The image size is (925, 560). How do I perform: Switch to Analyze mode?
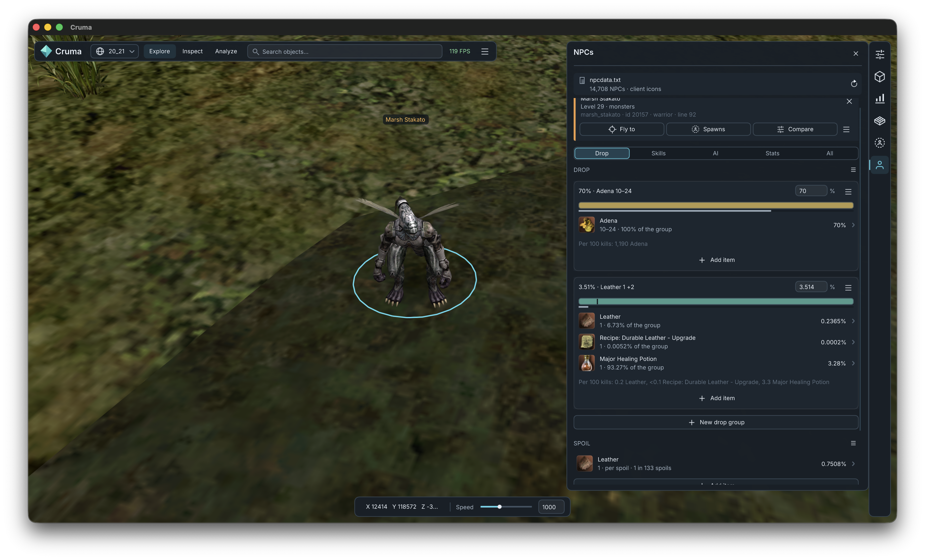click(x=226, y=52)
